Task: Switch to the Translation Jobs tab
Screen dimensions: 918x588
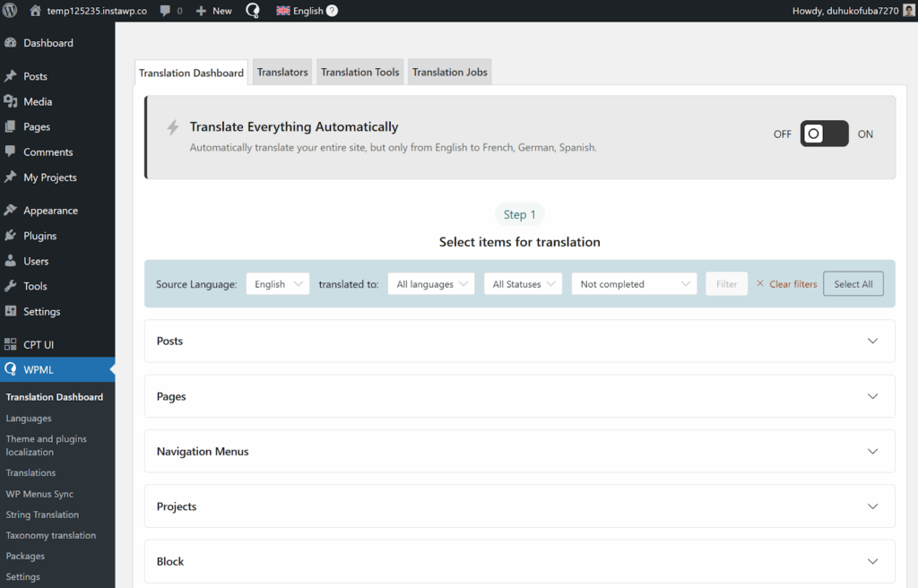Action: (450, 73)
